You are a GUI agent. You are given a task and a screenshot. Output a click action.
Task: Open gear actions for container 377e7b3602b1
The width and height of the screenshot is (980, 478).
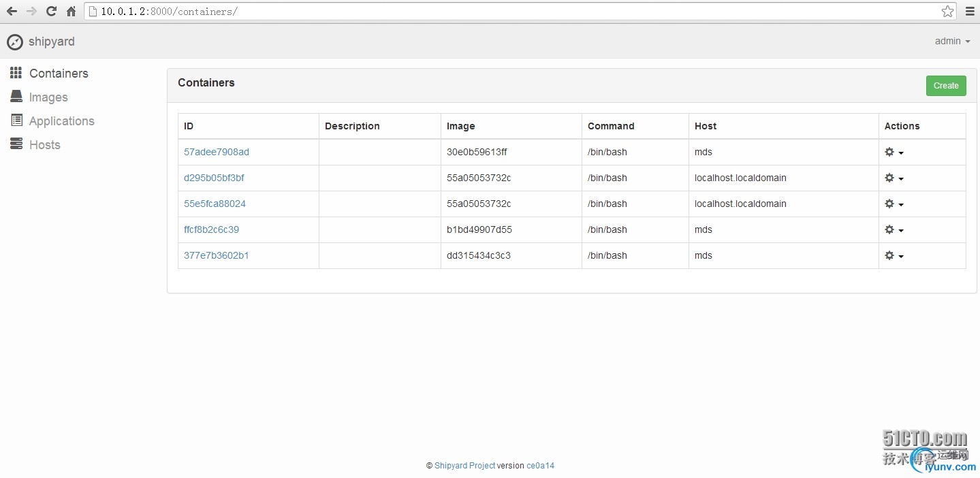[894, 256]
